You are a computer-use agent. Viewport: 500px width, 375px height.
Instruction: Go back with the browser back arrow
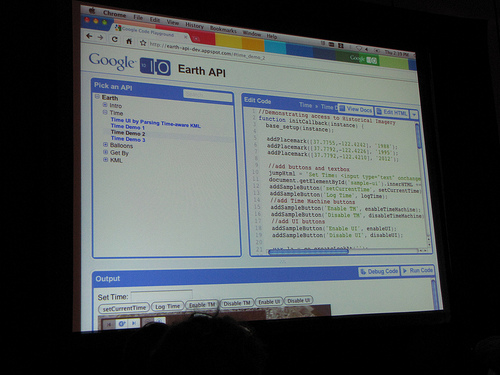(89, 36)
